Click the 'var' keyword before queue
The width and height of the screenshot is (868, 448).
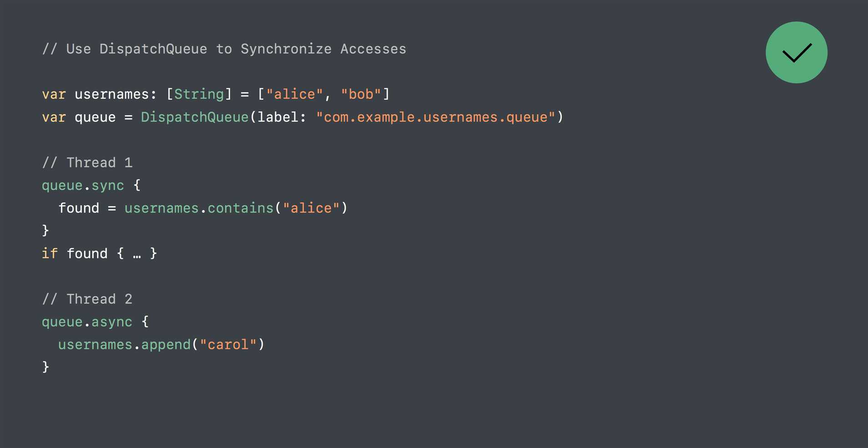point(54,117)
